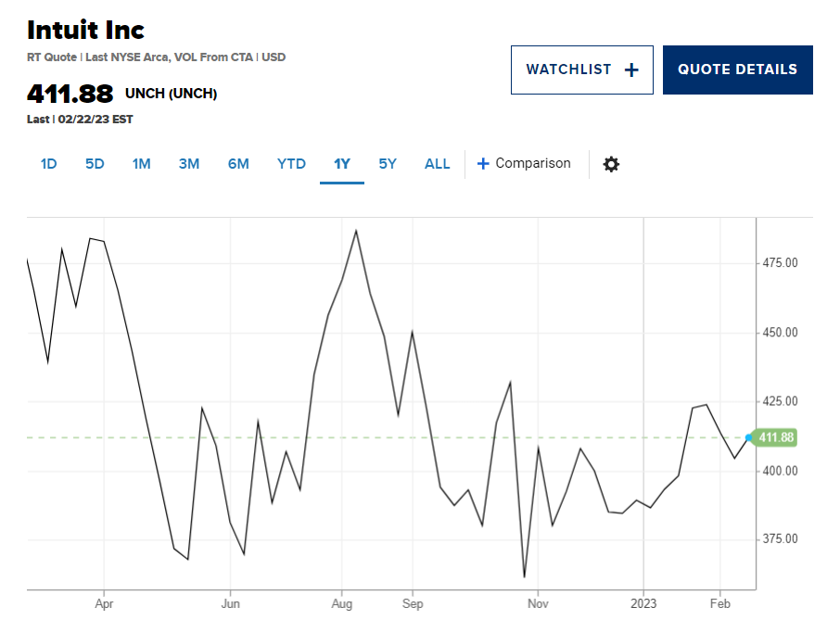Select the 3M time range
Image resolution: width=840 pixels, height=633 pixels.
coord(188,164)
